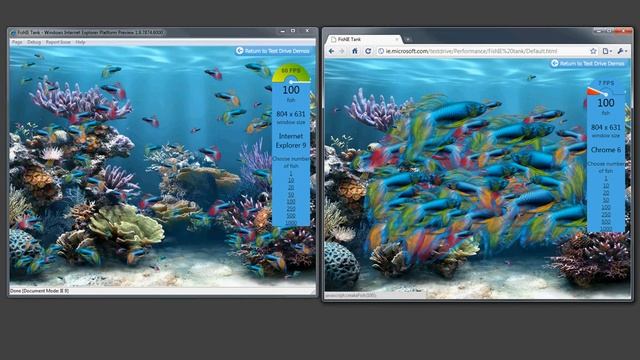Screen dimensions: 640x360
Task: Click the 804 x 631 text in IE
Action: point(291,114)
